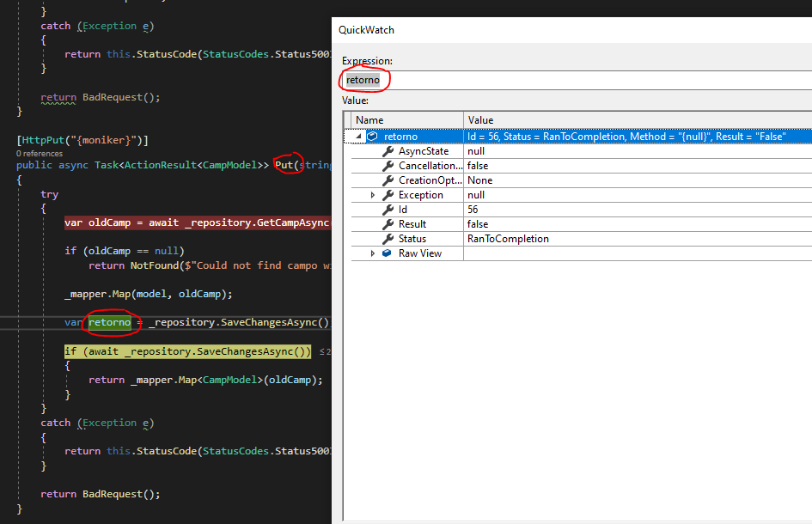Click 'return _mapper.Map<CampModel>(oldCamp);' line

click(205, 380)
